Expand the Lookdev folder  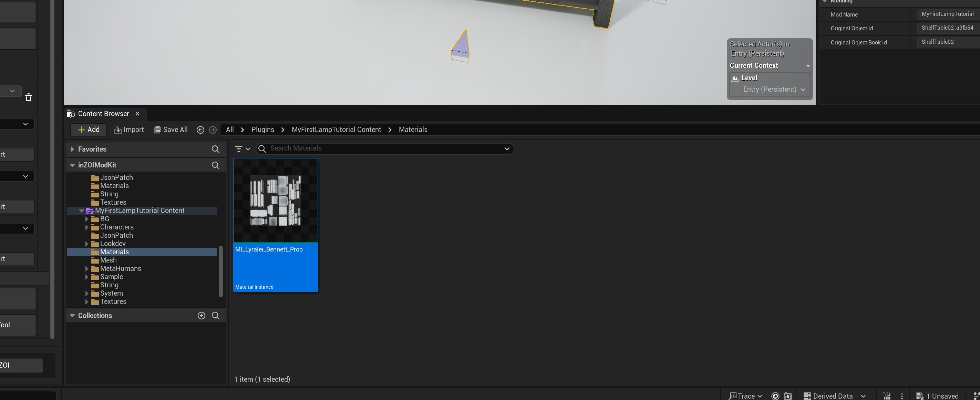(87, 244)
